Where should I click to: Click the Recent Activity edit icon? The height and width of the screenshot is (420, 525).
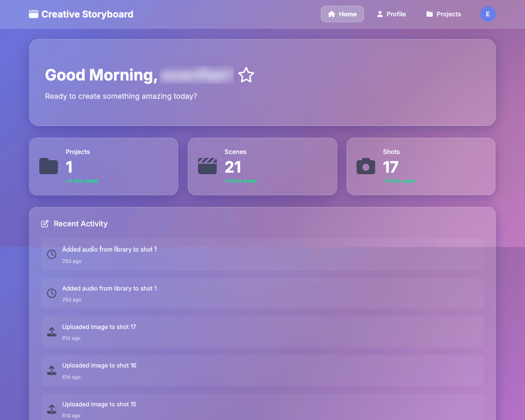[45, 224]
